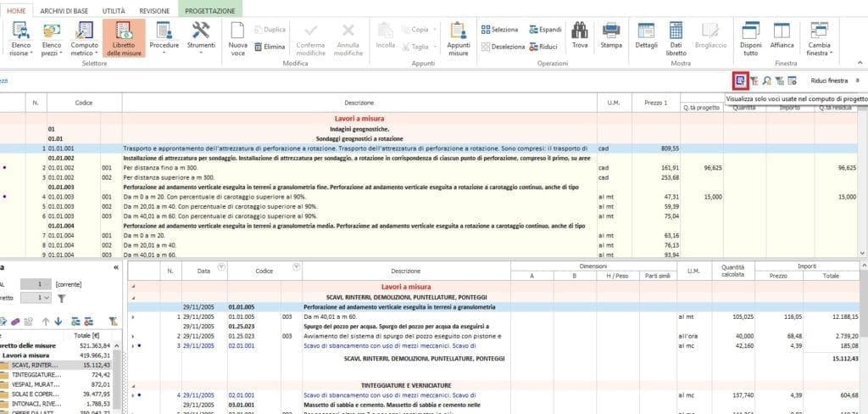Click Disponi tutto window arrangement
This screenshot has width=868, height=414.
click(751, 38)
